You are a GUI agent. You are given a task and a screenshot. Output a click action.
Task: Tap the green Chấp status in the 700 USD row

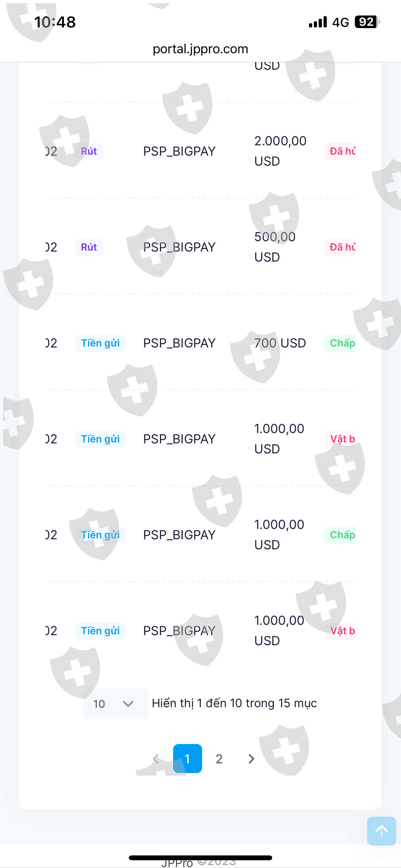coord(341,343)
